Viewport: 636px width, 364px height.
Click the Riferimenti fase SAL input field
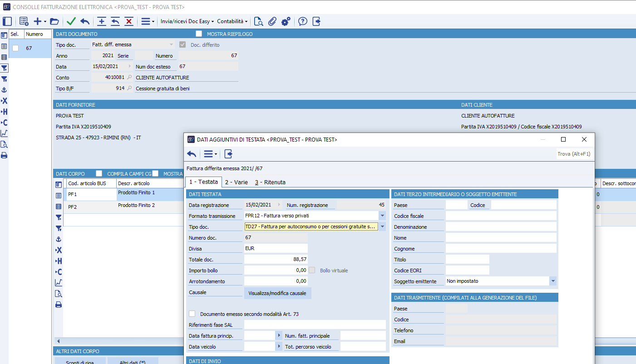[315, 325]
